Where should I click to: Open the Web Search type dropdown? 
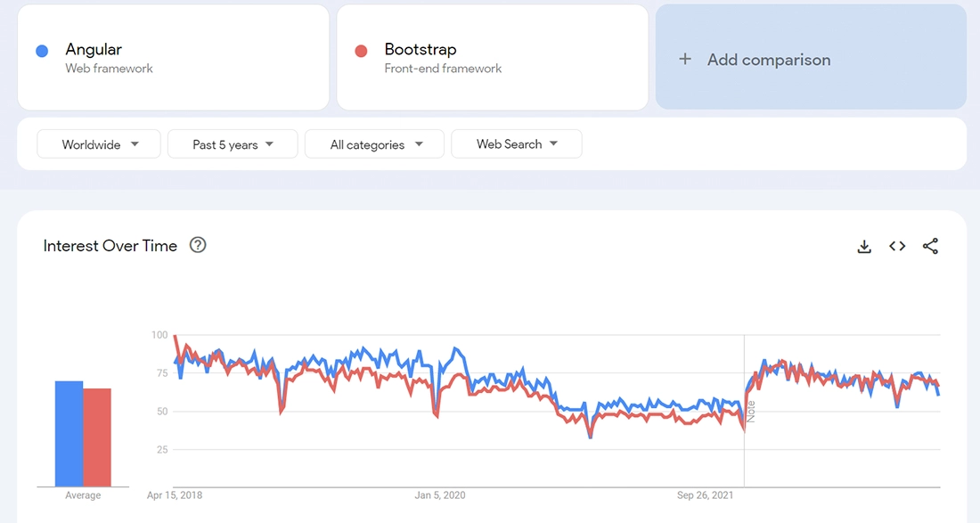(x=516, y=144)
